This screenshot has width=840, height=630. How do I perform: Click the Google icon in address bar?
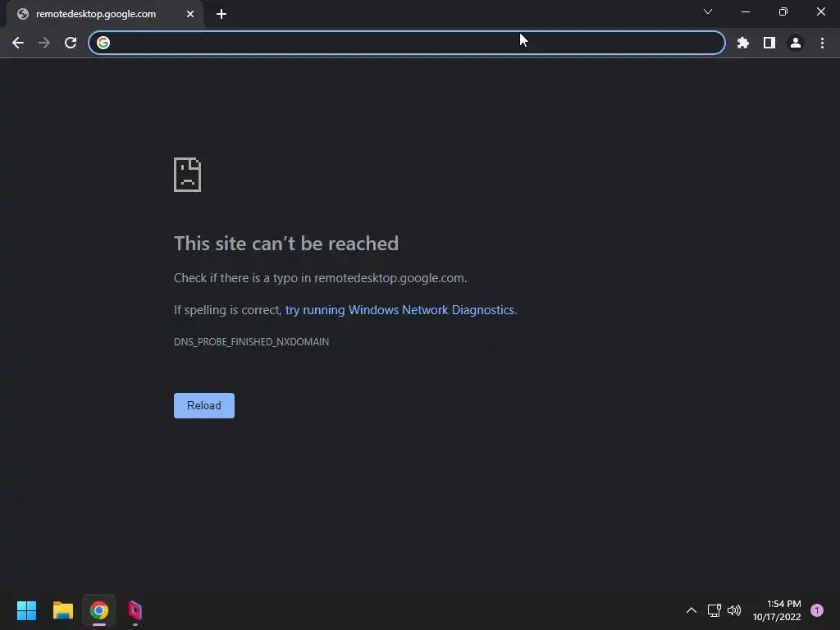tap(103, 43)
